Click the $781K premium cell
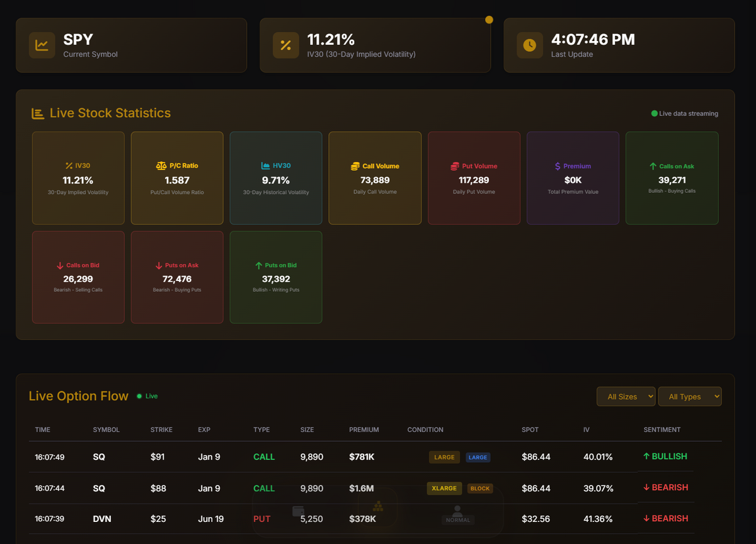The height and width of the screenshot is (544, 756). (x=362, y=457)
